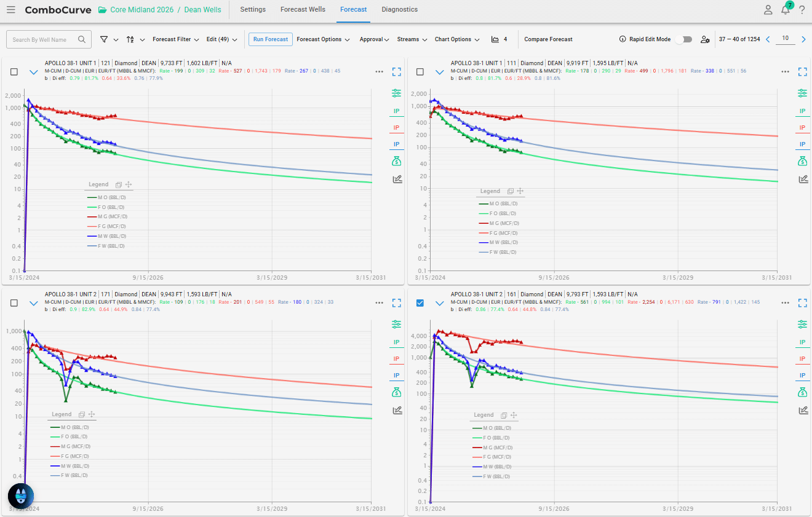Click the user account icon

pos(768,10)
